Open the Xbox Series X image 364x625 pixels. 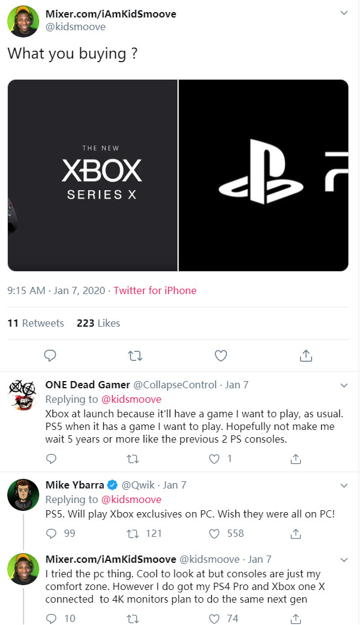pos(92,175)
